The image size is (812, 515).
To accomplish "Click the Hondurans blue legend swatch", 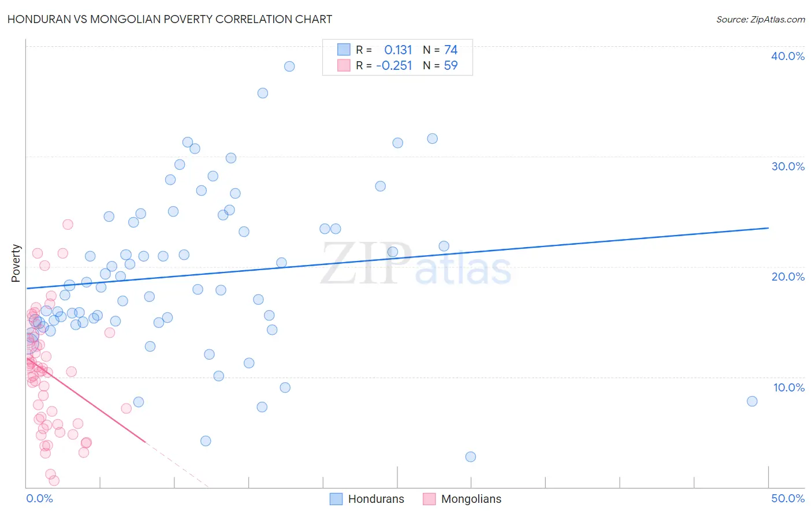I will (336, 499).
